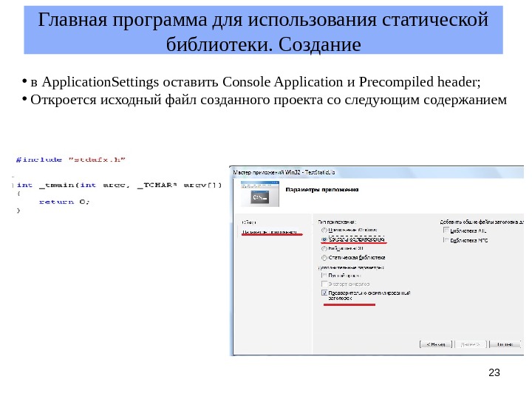Viewport: 532px width, 399px height.
Task: Click the console application wizard icon image
Action: (260, 194)
